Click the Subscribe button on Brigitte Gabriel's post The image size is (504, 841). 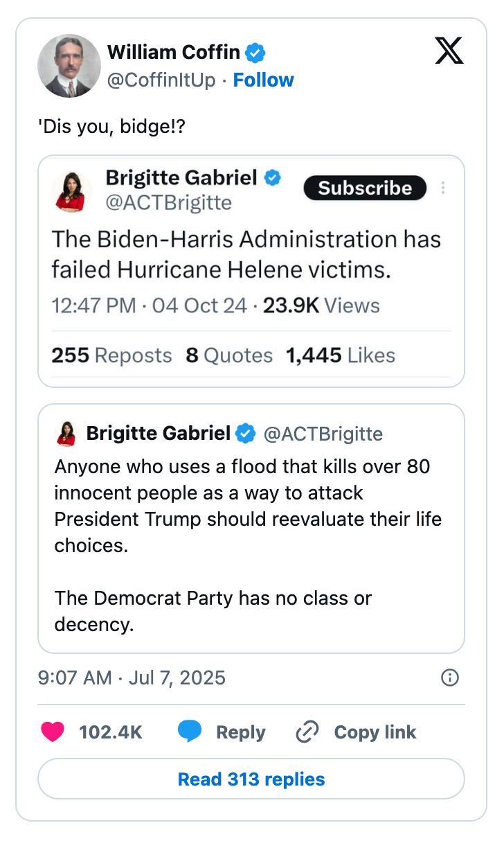(365, 188)
